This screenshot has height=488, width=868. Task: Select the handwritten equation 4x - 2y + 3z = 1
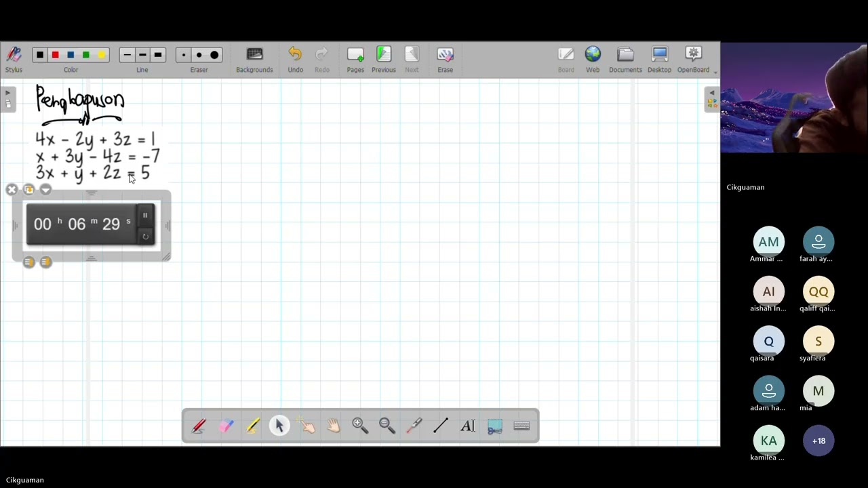95,140
